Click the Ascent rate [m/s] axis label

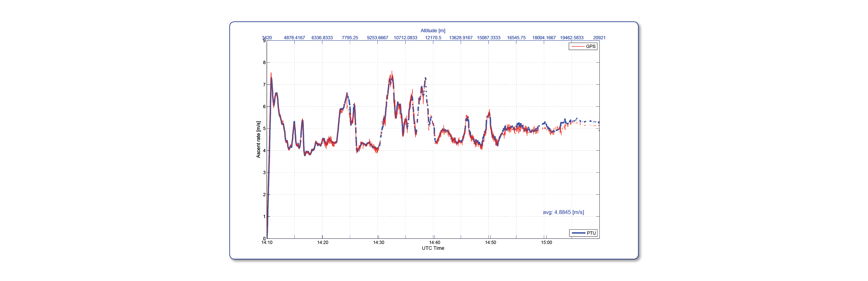point(258,140)
